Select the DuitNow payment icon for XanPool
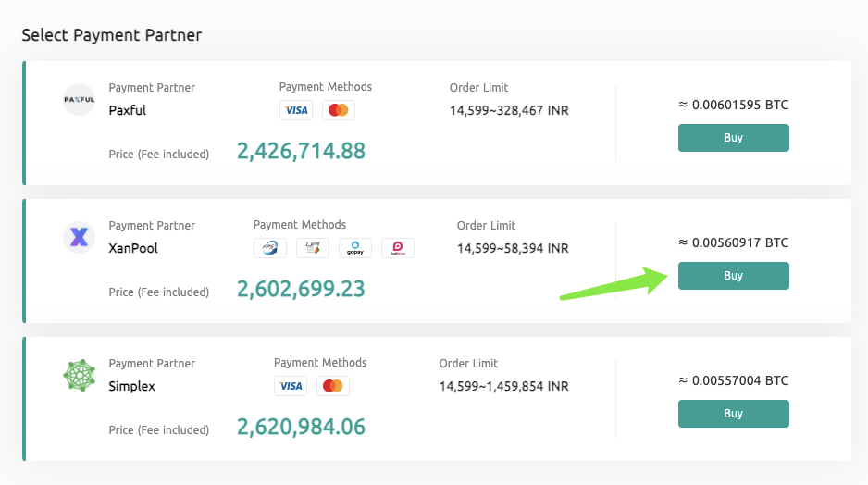 tap(398, 248)
